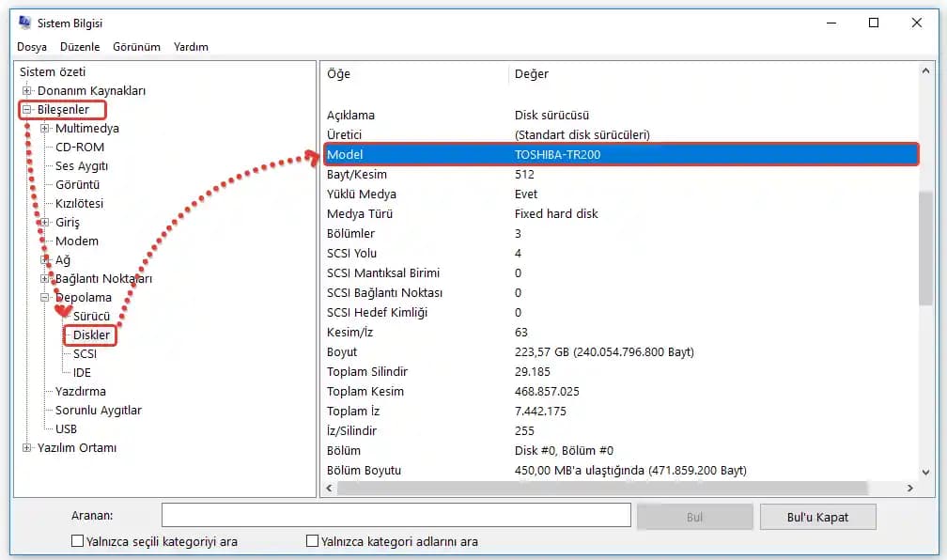This screenshot has width=947, height=560.
Task: Click the horizontal scrollbar right arrow
Action: (910, 489)
